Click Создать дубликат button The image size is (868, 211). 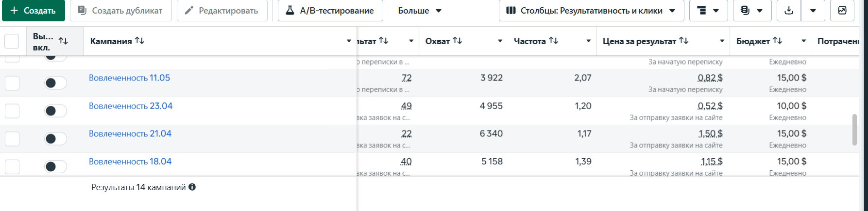click(x=121, y=11)
